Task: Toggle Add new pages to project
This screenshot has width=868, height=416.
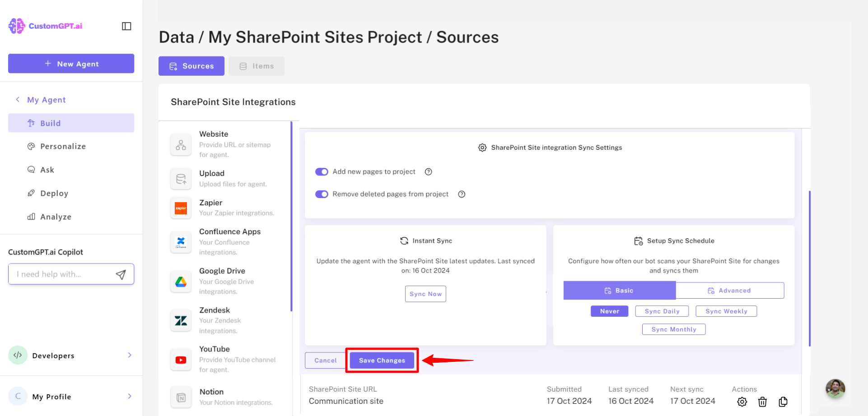Action: point(322,171)
